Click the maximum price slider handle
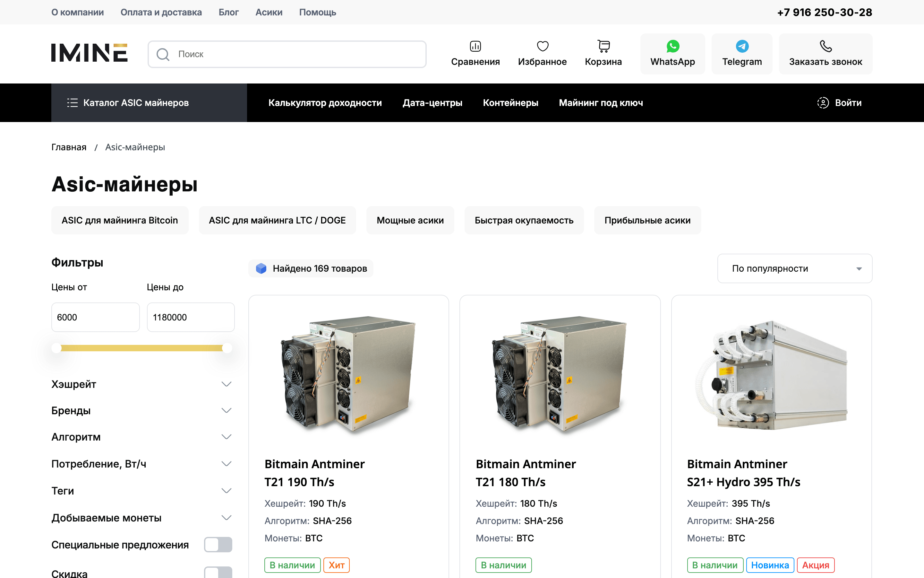The height and width of the screenshot is (578, 924). coord(227,348)
